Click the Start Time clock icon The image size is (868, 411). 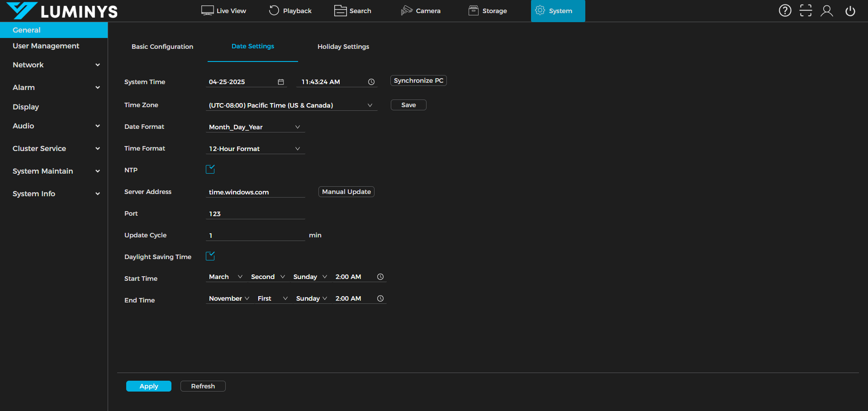[380, 277]
